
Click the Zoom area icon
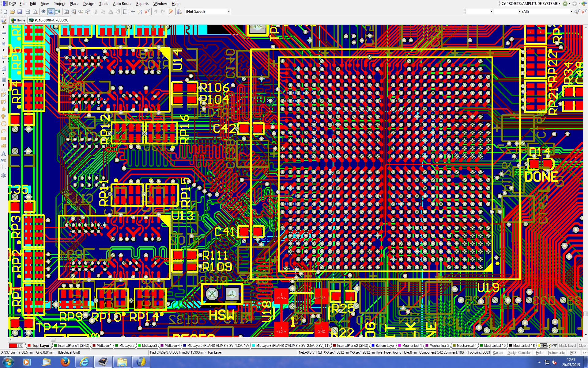[x=73, y=12]
